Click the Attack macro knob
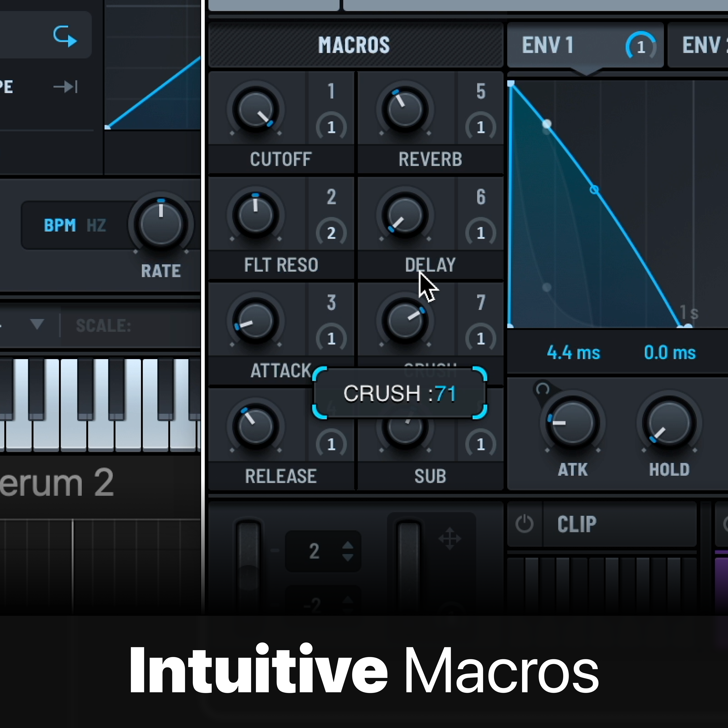The image size is (728, 728). point(255,321)
